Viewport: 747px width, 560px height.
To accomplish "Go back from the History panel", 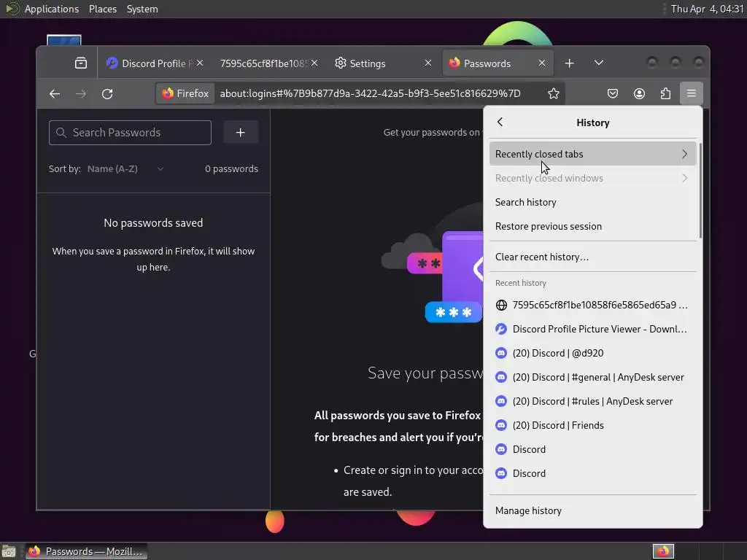I will tap(500, 122).
